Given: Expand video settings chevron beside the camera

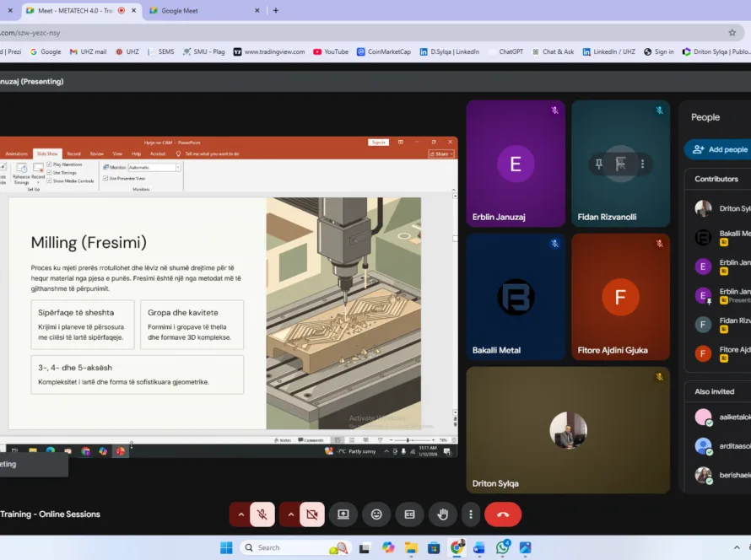Looking at the screenshot, I should pos(290,514).
